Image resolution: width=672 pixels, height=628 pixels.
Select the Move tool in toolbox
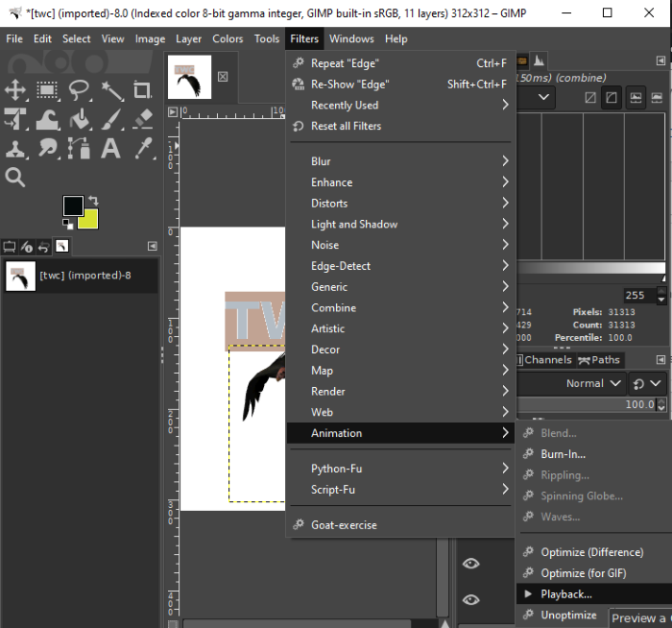click(15, 90)
